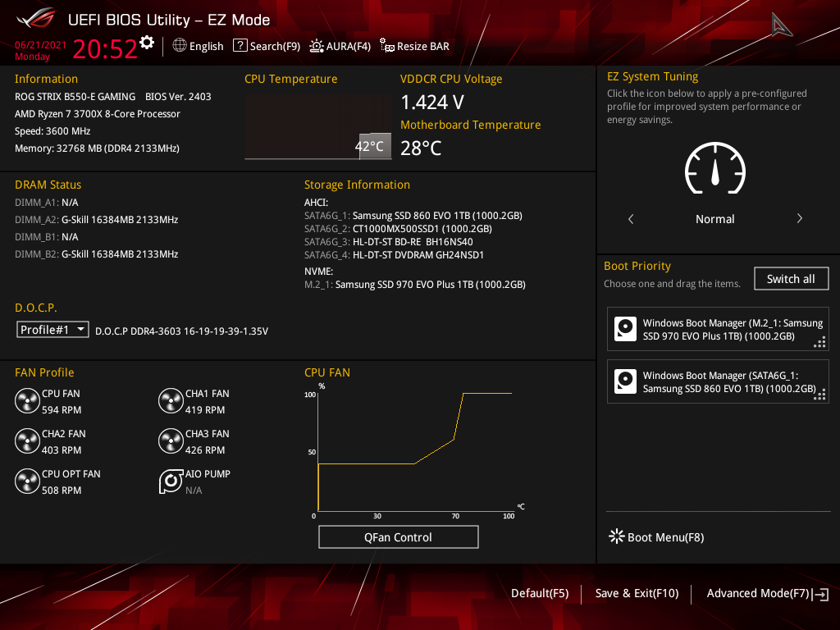Click the Switch all button

[791, 279]
